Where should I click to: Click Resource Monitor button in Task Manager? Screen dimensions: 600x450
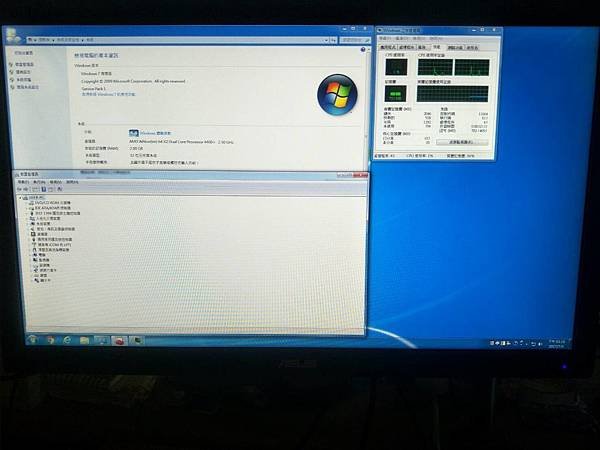462,142
